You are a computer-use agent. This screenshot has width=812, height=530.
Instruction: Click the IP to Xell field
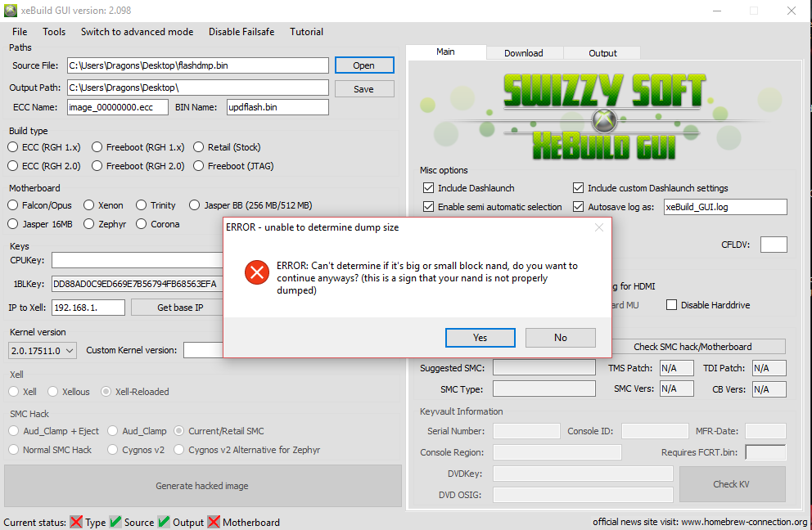click(88, 308)
